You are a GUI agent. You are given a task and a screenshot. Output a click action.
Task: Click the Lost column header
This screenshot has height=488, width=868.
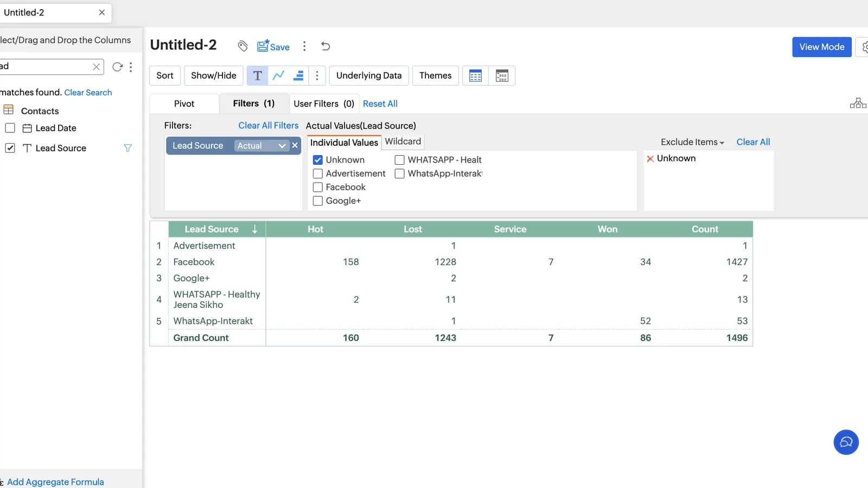tap(412, 229)
